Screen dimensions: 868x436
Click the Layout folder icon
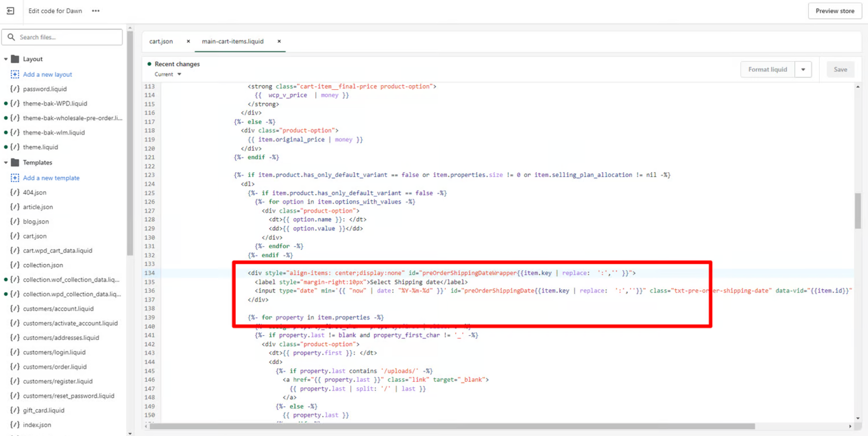pos(15,59)
